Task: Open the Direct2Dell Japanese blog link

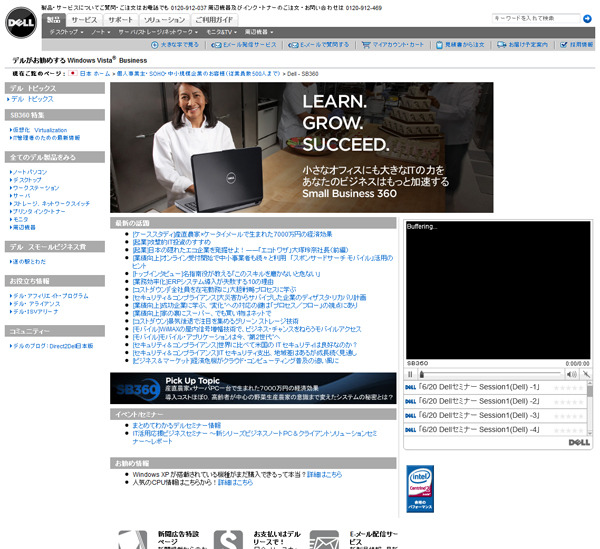Action: coord(53,346)
